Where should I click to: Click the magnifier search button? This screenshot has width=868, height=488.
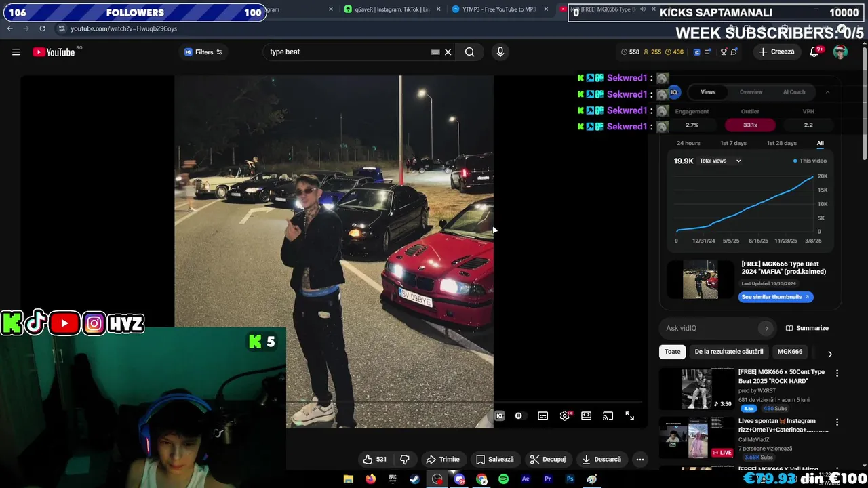click(x=469, y=52)
